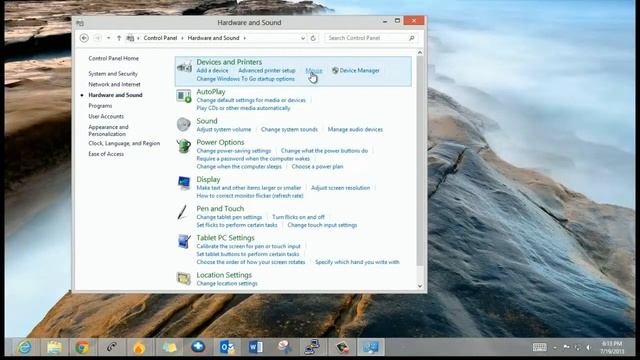This screenshot has height=360, width=640.
Task: Select Appearance and Personalization in sidebar
Action: [x=108, y=130]
